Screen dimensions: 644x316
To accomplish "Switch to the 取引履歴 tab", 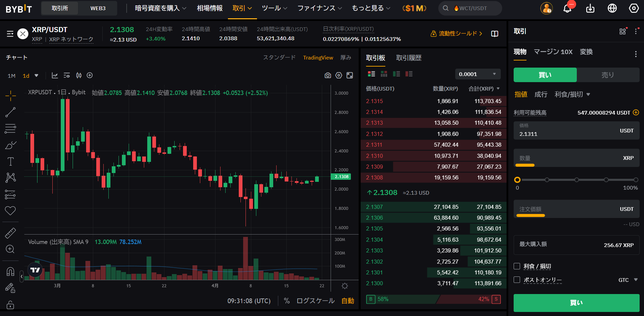I will click(x=409, y=58).
